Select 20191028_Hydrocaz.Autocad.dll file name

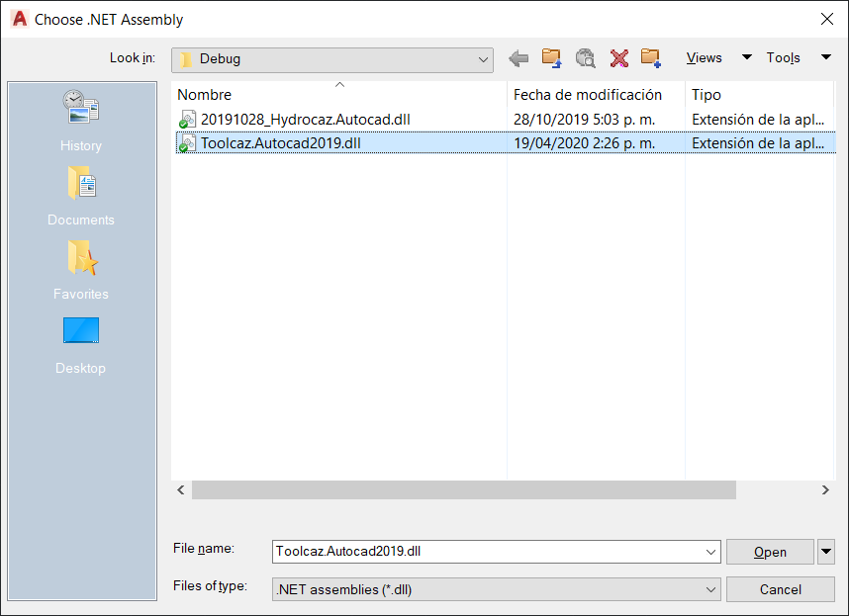[306, 120]
